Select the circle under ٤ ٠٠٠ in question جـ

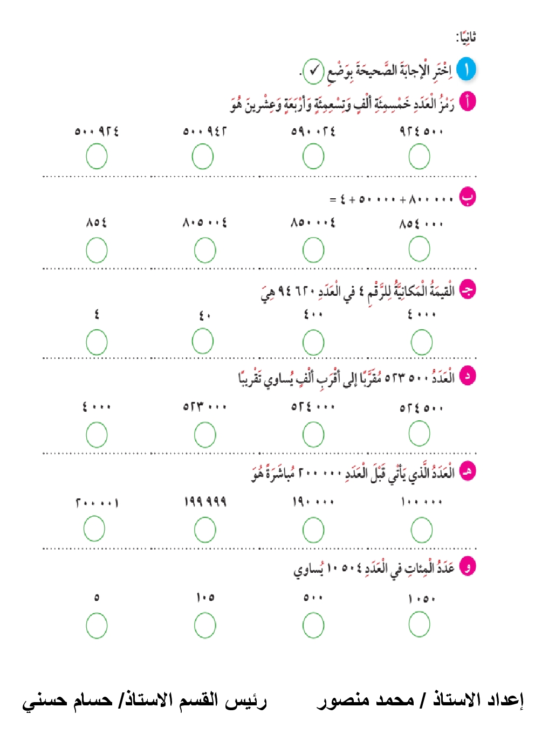[x=421, y=343]
